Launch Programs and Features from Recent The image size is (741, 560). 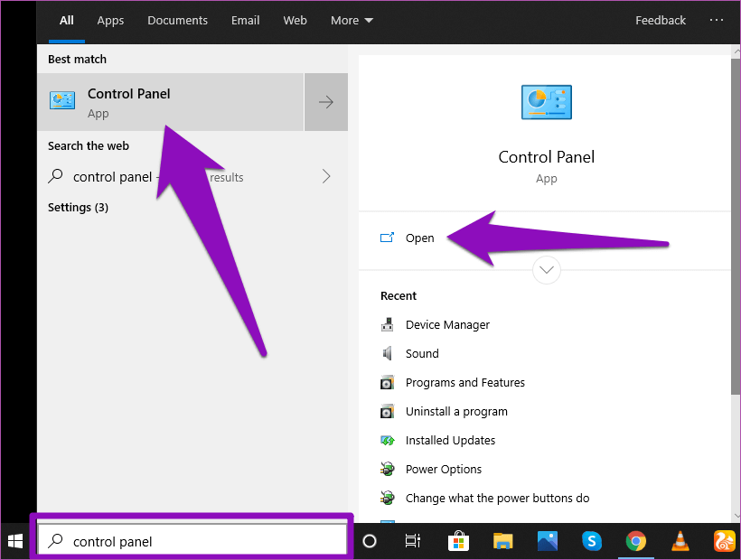tap(464, 382)
